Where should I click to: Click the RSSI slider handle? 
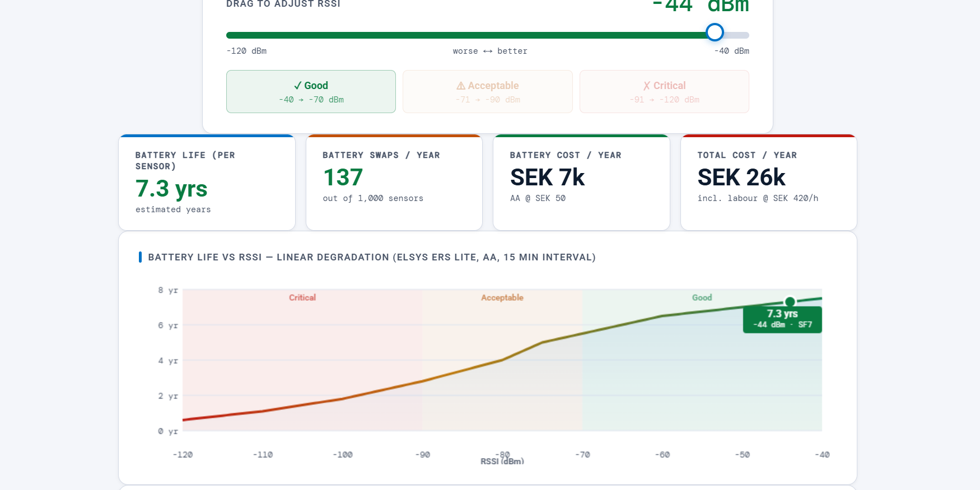(x=714, y=32)
